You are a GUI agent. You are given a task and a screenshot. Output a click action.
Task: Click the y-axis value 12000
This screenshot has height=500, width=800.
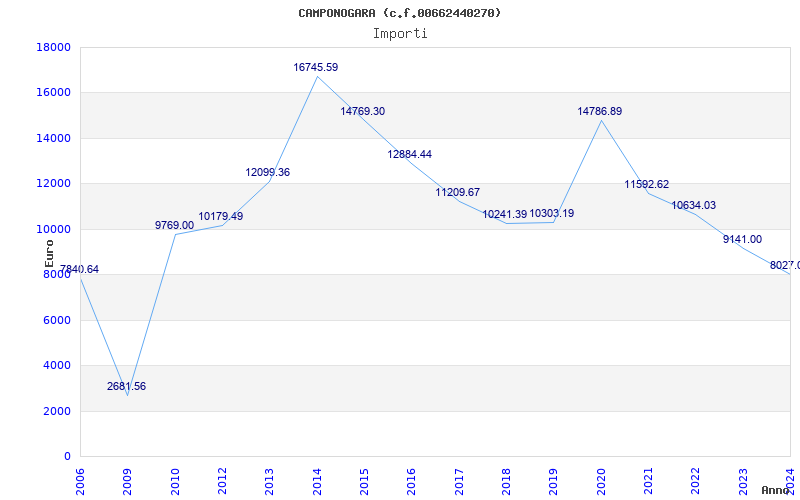pos(54,184)
